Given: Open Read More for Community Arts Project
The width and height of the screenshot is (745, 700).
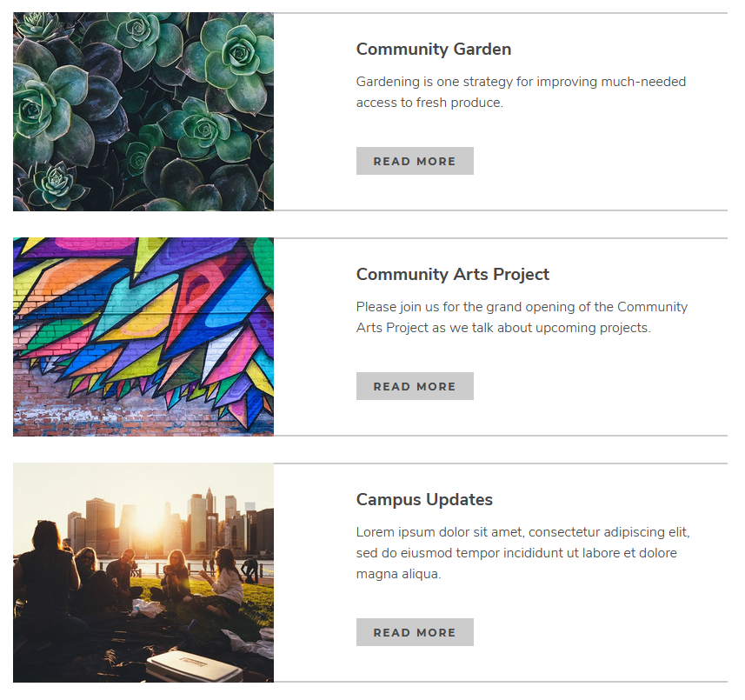Looking at the screenshot, I should (x=415, y=386).
